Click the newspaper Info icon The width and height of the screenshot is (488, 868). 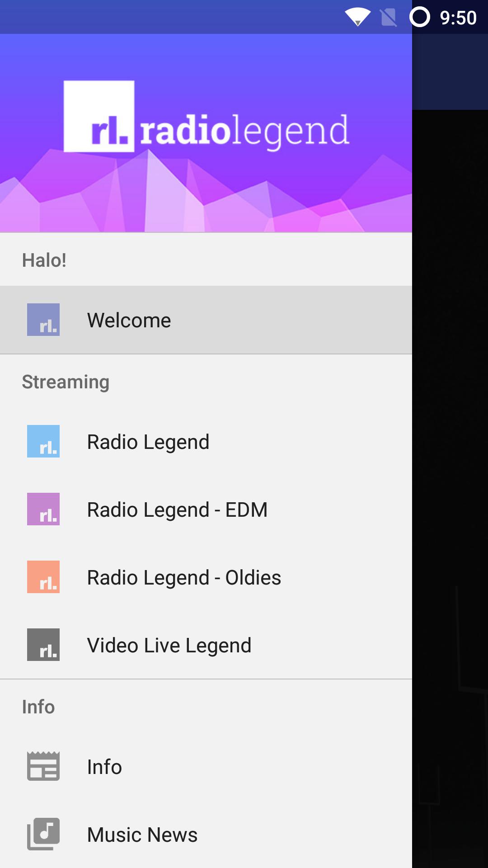pos(43,766)
